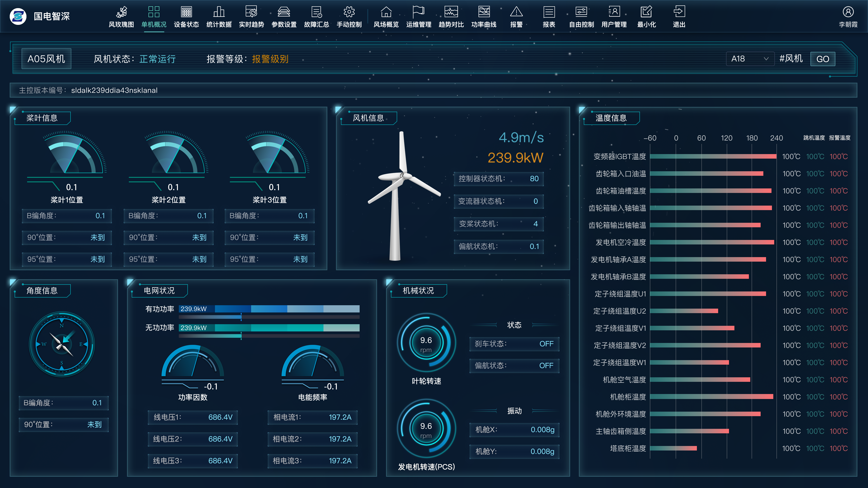The height and width of the screenshot is (488, 868).
Task: Select the 温度信息 panel title
Action: pyautogui.click(x=611, y=118)
